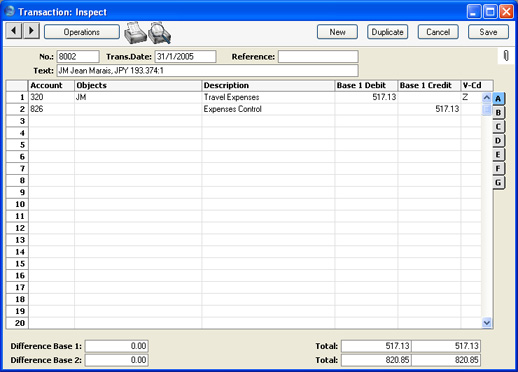This screenshot has height=372, width=518.
Task: Click the grid scrollbar thumb
Action: coord(487,109)
